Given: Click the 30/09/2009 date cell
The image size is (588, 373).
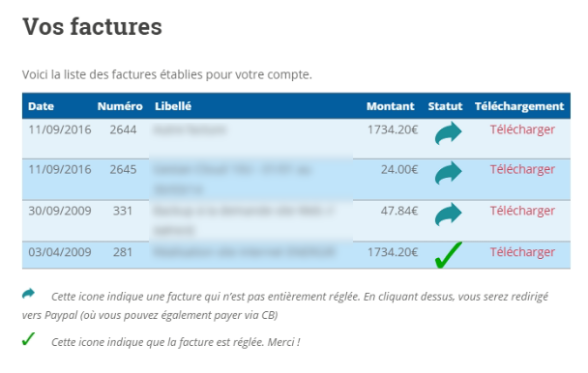Looking at the screenshot, I should [60, 211].
